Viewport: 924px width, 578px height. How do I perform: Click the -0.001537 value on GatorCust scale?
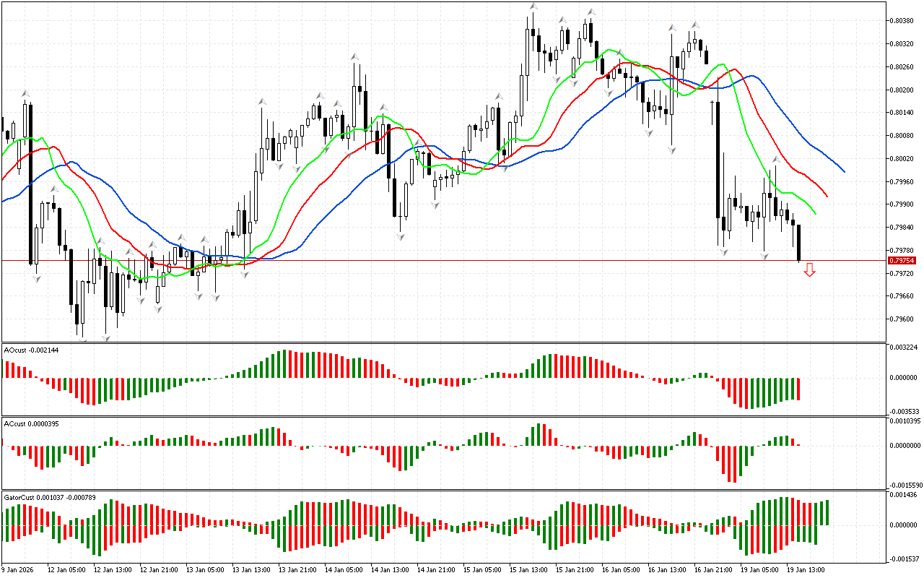tap(904, 558)
